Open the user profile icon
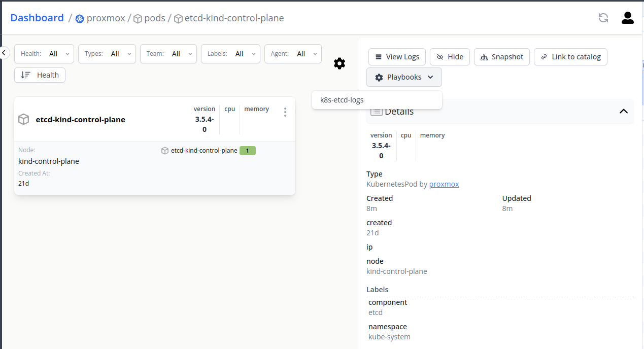The width and height of the screenshot is (644, 349). click(627, 18)
